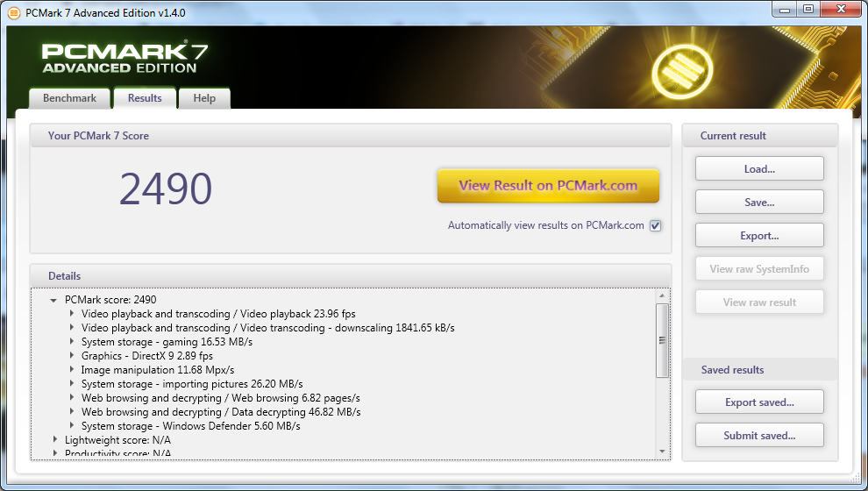Open the Help tab
Image resolution: width=868 pixels, height=491 pixels.
click(204, 98)
